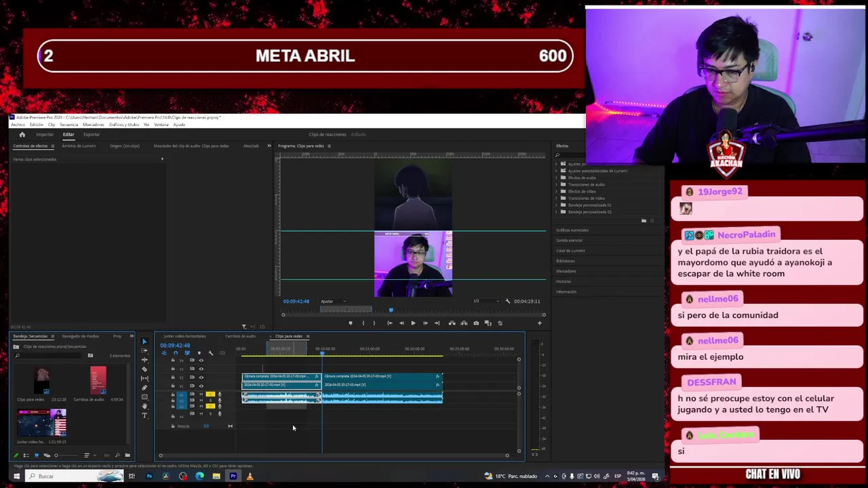Toggle Solo on audio track A1
Viewport: 868px width, 488px height.
(x=210, y=394)
